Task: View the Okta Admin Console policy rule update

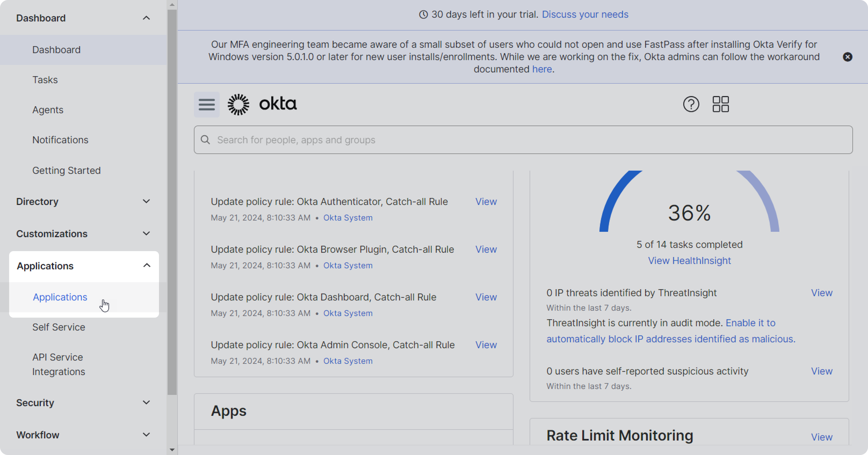Action: click(486, 345)
